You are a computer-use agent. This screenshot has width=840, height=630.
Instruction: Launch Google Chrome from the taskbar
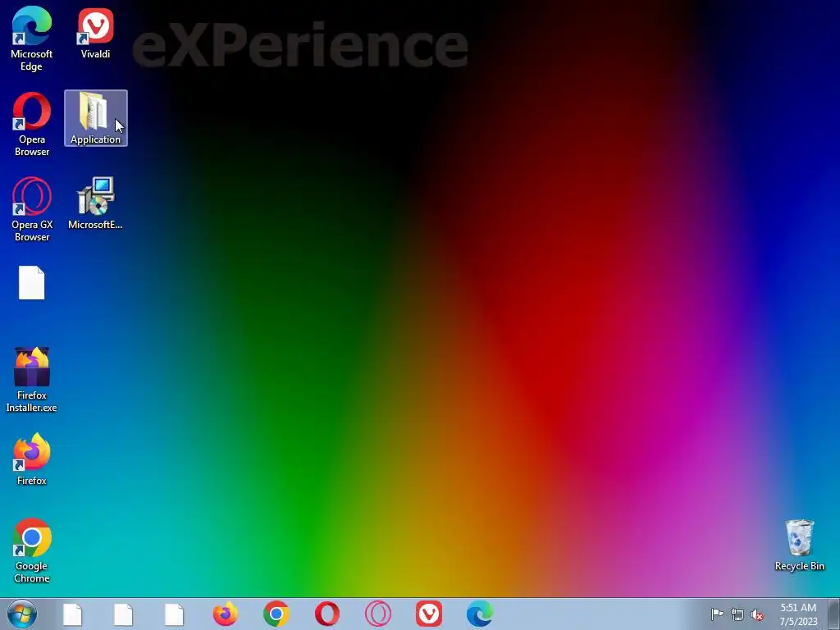point(276,614)
